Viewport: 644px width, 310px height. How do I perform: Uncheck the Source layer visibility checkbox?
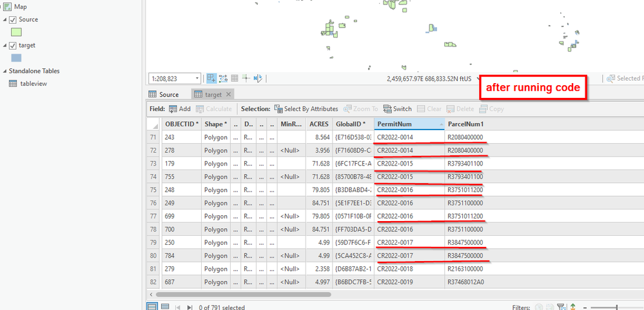point(13,20)
